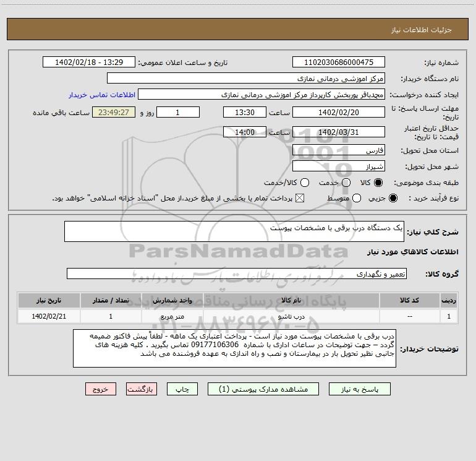This screenshot has width=476, height=461.
Task: Click the ردیف column header
Action: point(449,300)
